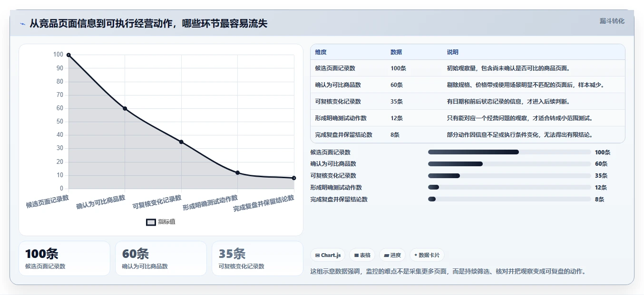This screenshot has width=644, height=295.
Task: Click the description starting 只有能对应一个经营问题
Action: [520, 118]
